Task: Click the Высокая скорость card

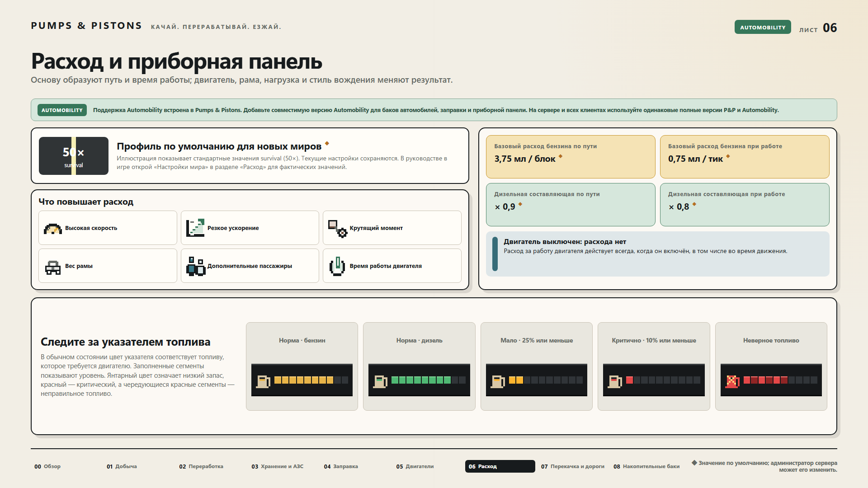Action: pyautogui.click(x=108, y=228)
